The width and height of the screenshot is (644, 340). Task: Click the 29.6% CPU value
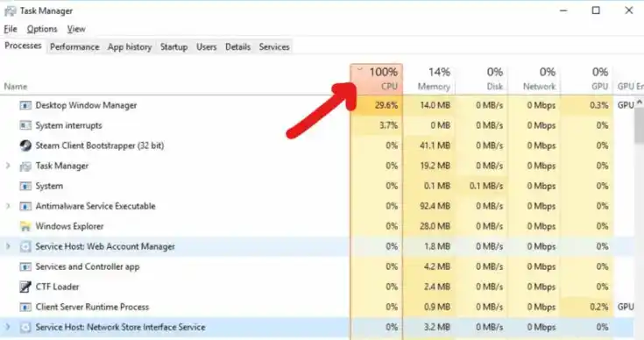386,105
